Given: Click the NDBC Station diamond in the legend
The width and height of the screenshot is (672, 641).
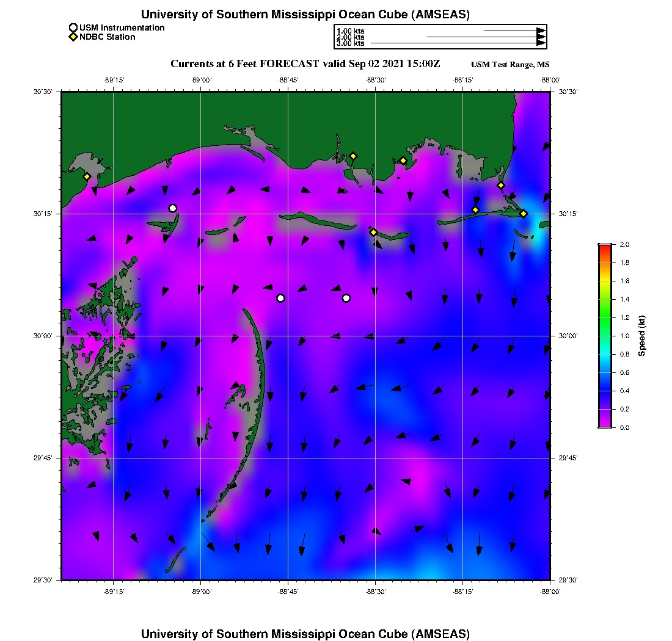Looking at the screenshot, I should coord(73,37).
